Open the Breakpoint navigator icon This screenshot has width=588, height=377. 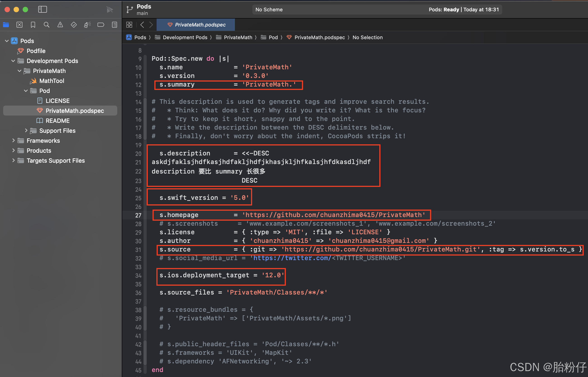click(x=101, y=25)
